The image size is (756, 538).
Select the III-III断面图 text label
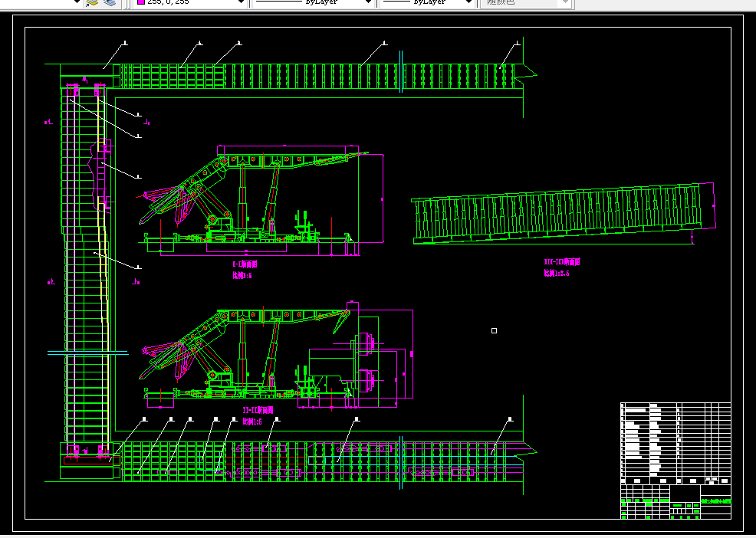point(562,262)
